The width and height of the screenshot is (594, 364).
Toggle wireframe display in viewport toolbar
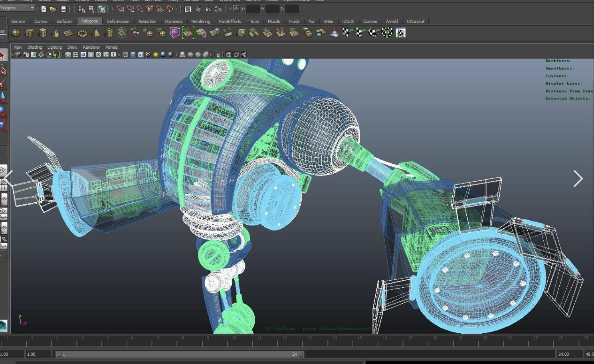(125, 54)
